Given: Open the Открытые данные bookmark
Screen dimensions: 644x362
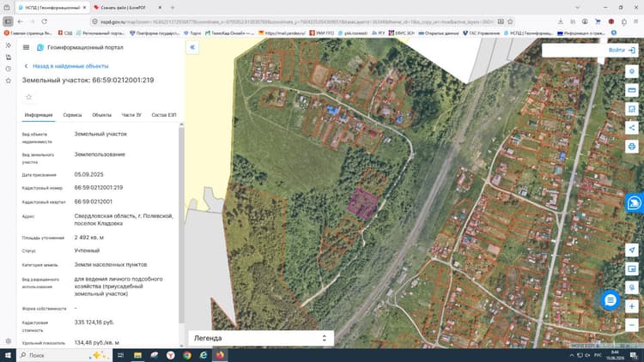Looking at the screenshot, I should [439, 33].
